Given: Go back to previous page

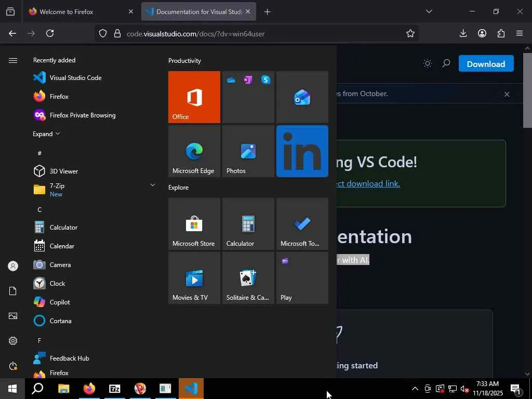Looking at the screenshot, I should 12,33.
